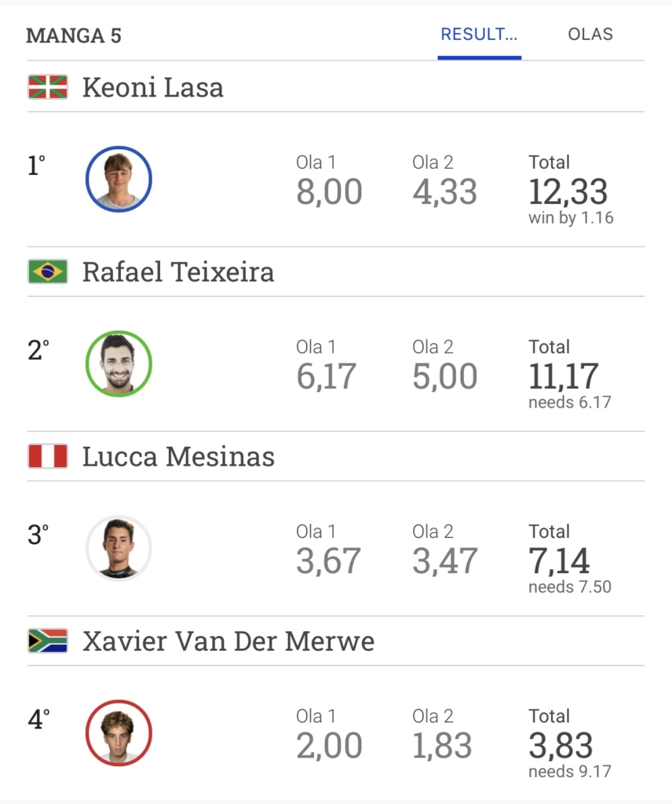The height and width of the screenshot is (804, 672).
Task: Click Xavier's Ola 1 score 2,00
Action: point(329,746)
